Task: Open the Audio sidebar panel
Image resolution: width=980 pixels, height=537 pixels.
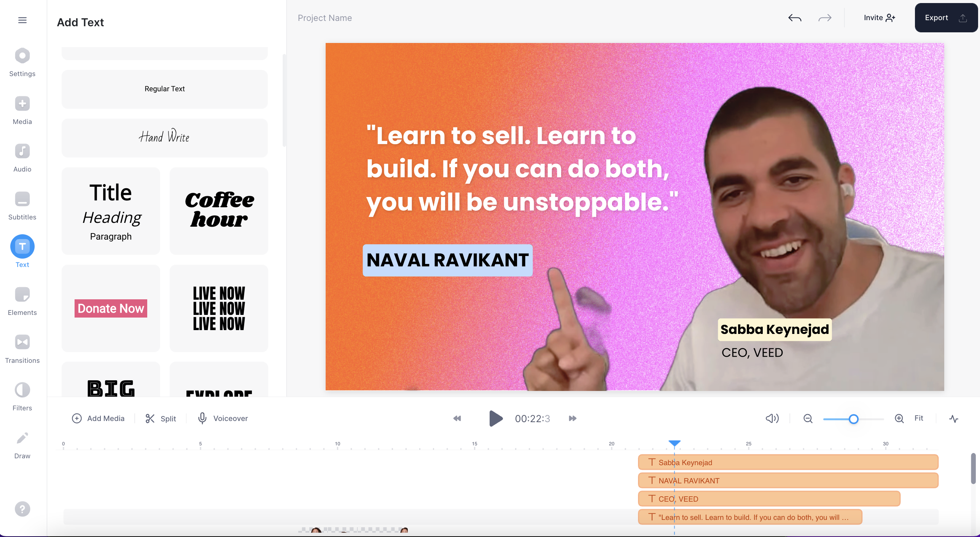Action: 22,158
